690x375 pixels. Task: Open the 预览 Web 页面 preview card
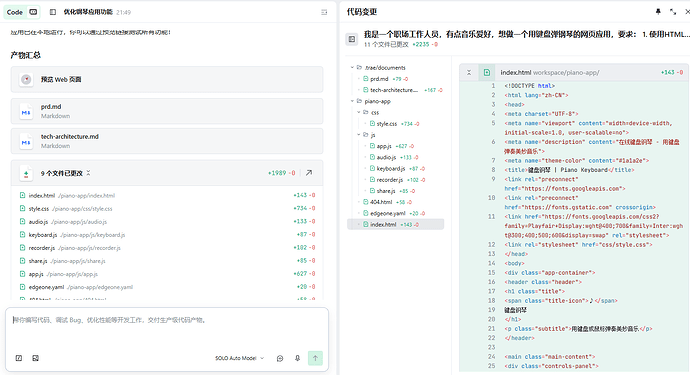coord(167,79)
